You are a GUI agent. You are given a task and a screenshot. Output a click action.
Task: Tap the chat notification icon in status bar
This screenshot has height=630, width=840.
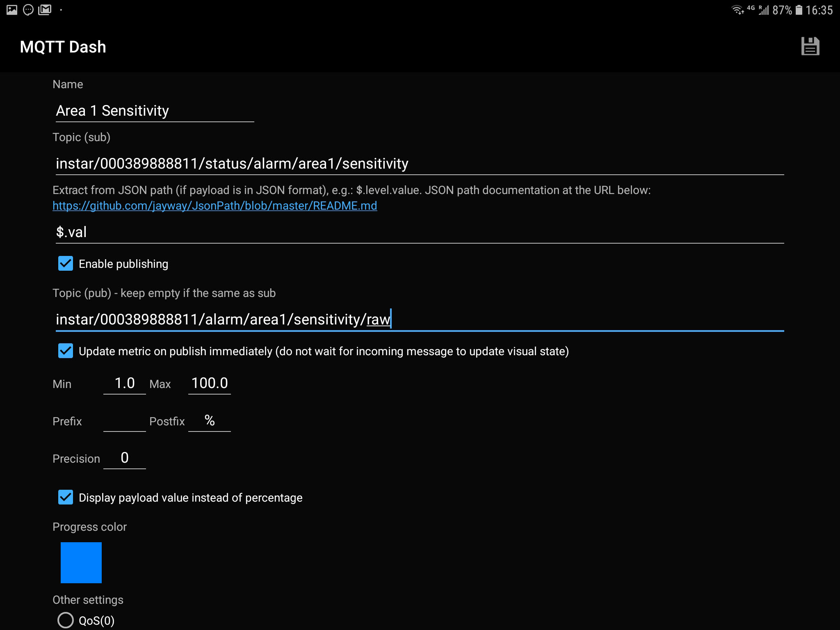[28, 9]
